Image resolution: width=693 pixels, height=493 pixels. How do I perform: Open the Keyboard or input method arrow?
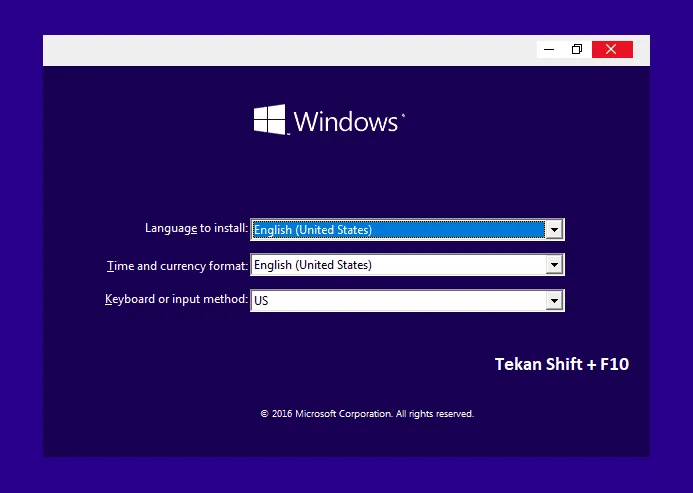coord(554,301)
